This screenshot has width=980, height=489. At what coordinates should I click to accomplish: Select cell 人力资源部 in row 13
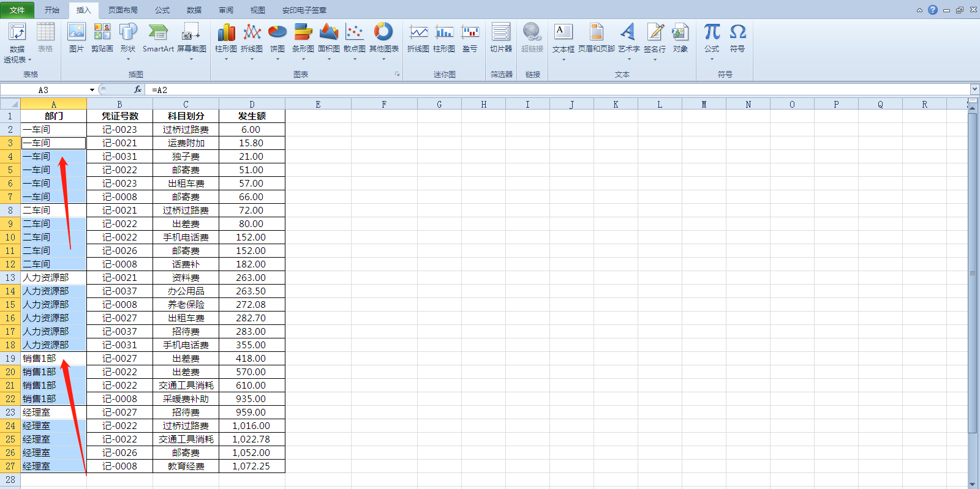pos(53,278)
